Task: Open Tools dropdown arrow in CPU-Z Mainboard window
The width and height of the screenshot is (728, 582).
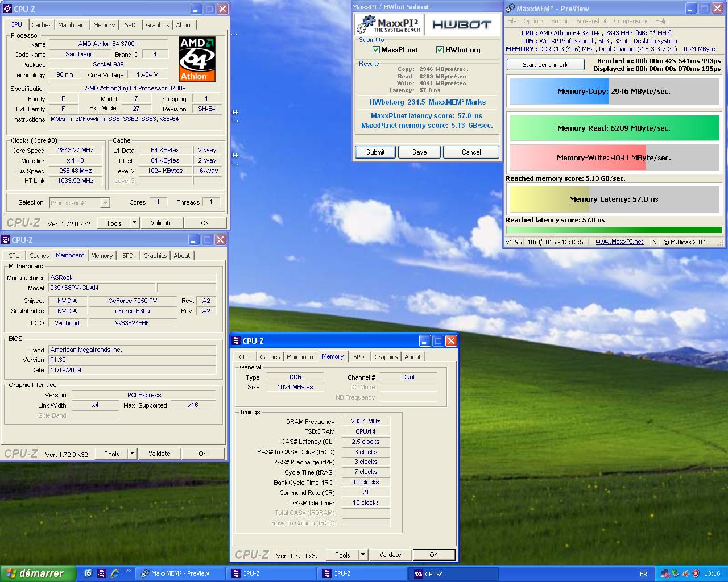Action: 132,454
